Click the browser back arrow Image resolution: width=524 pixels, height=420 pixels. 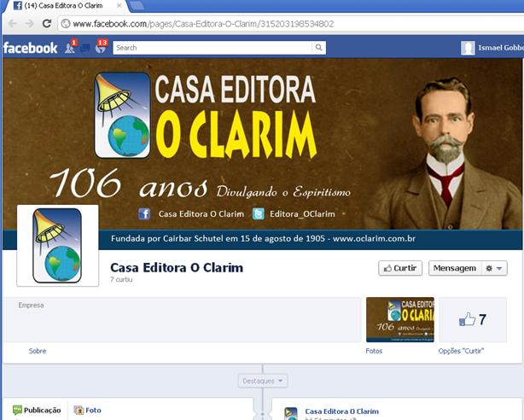[13, 23]
